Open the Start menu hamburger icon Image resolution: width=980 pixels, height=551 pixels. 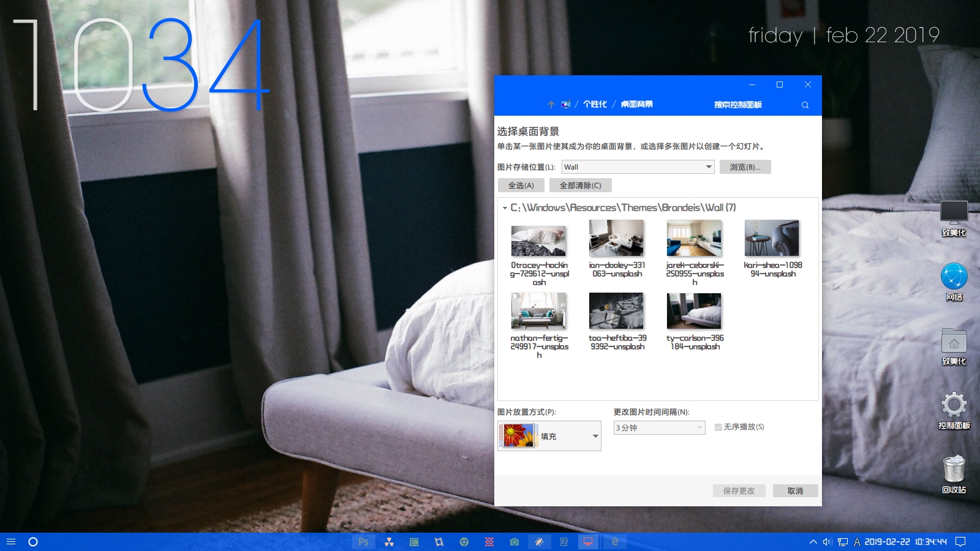click(11, 542)
